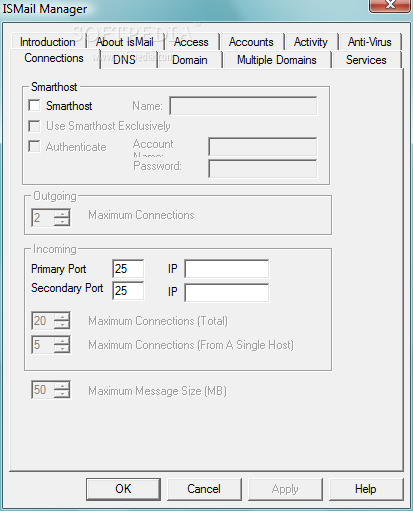413x511 pixels.
Task: Click the Primary Port label
Action: [59, 269]
